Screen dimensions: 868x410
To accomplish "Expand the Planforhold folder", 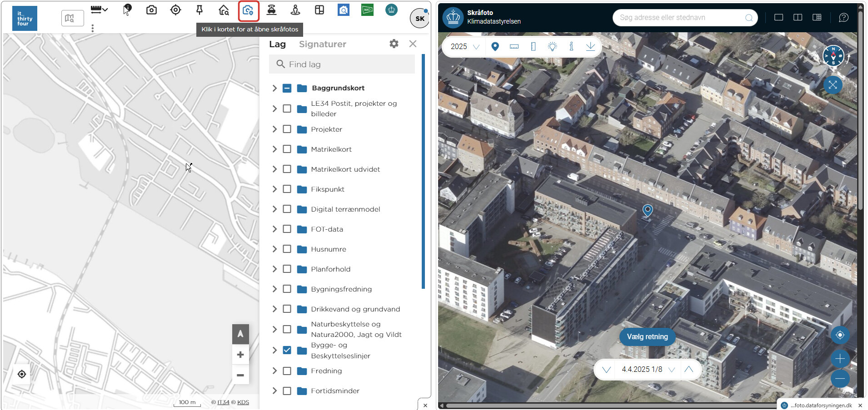I will point(274,269).
